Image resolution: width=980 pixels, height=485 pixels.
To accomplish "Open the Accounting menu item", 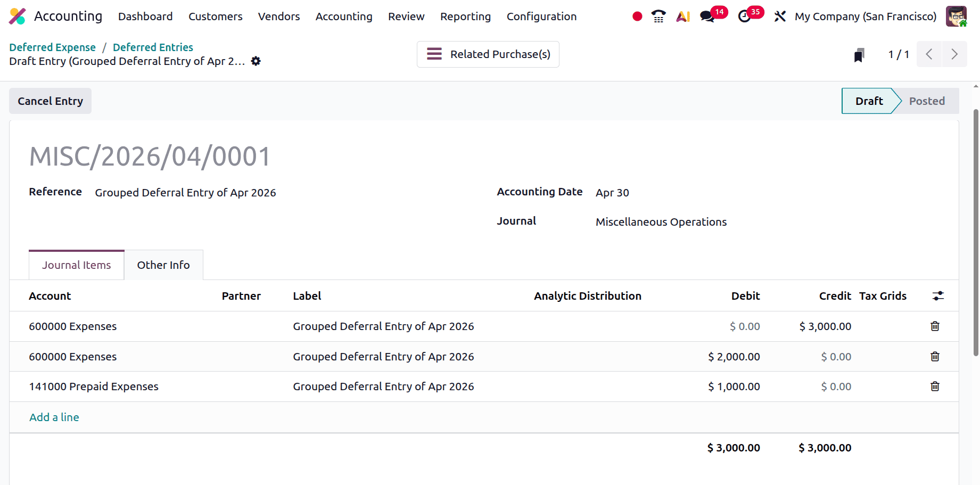I will tap(344, 17).
